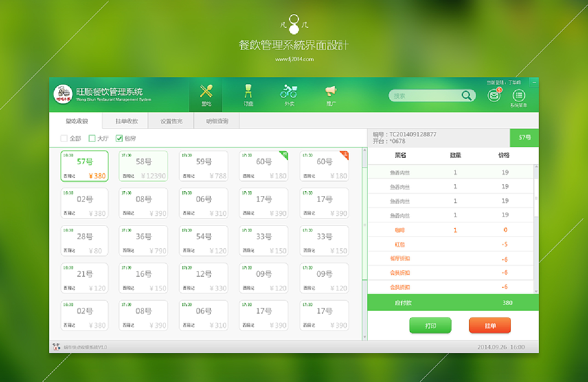588x382 pixels.
Task: Click the 菜名 column header
Action: click(x=400, y=155)
